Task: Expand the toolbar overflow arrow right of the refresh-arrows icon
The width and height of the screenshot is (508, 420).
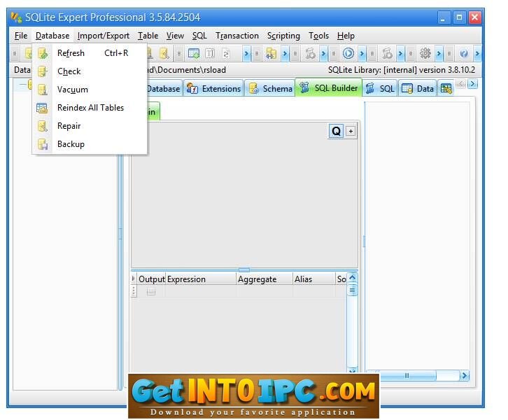Action: click(246, 54)
